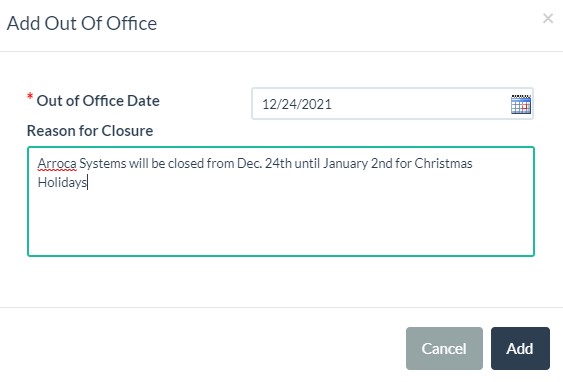The width and height of the screenshot is (563, 382).
Task: Place cursor on the word Systems
Action: 103,164
